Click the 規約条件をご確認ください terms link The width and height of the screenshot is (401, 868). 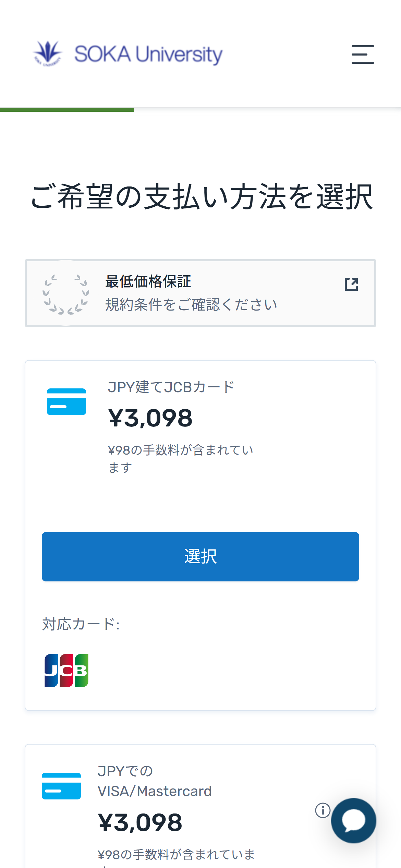(191, 305)
